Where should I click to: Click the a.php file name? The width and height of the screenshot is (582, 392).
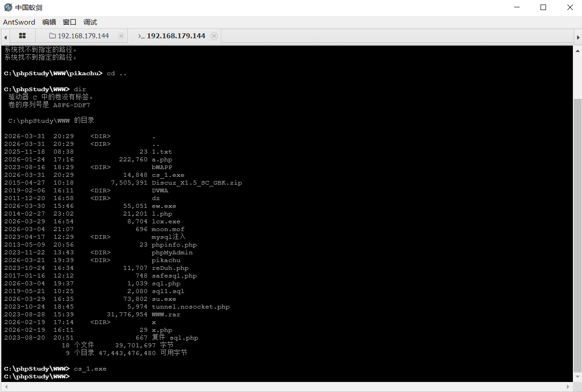pyautogui.click(x=162, y=160)
